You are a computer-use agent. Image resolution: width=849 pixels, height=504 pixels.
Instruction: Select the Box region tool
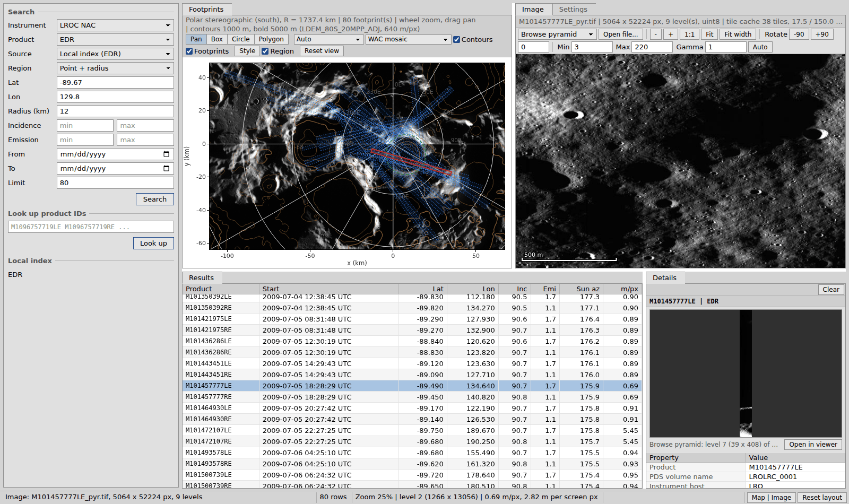click(216, 39)
